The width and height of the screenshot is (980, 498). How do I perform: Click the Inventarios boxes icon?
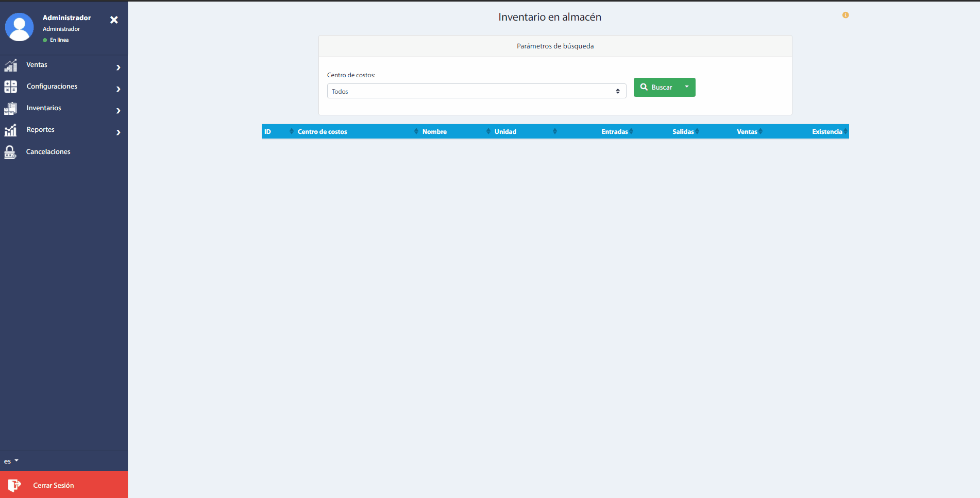[x=11, y=108]
